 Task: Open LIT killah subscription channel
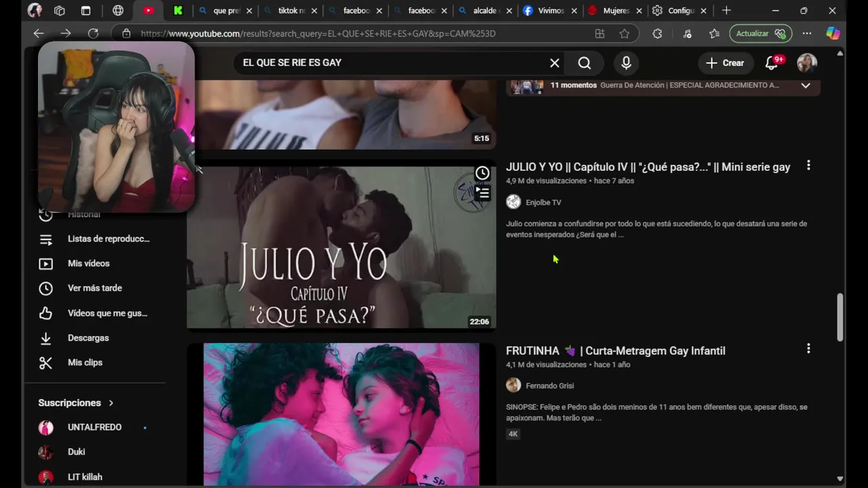pos(95,477)
